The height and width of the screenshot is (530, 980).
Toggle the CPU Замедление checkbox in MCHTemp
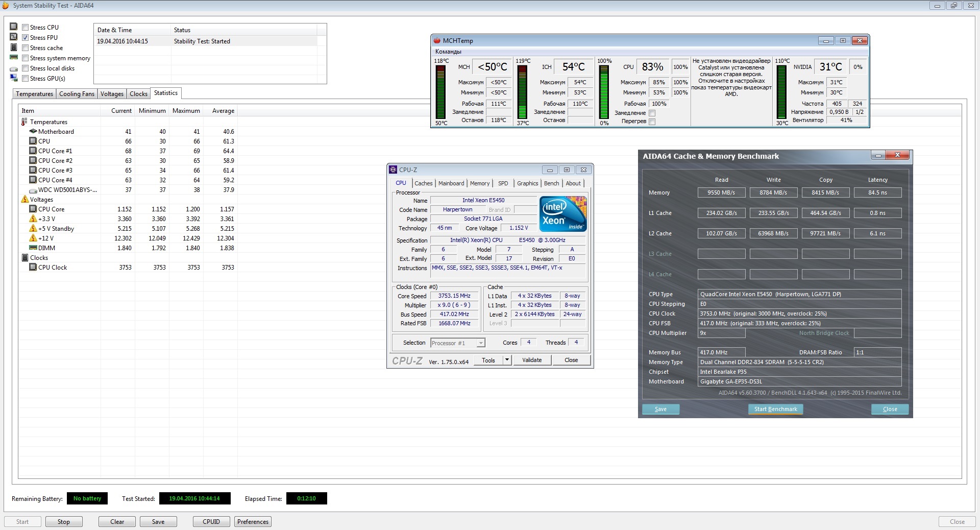tap(652, 113)
